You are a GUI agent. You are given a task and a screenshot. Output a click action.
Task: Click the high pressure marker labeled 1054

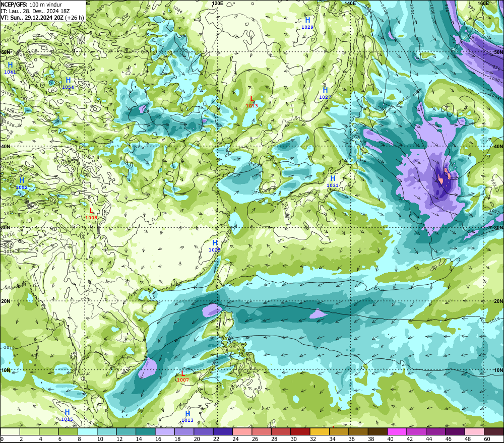[68, 80]
